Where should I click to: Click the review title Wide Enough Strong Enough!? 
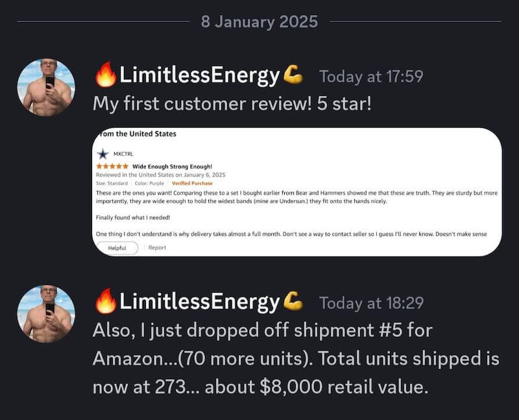tap(172, 166)
